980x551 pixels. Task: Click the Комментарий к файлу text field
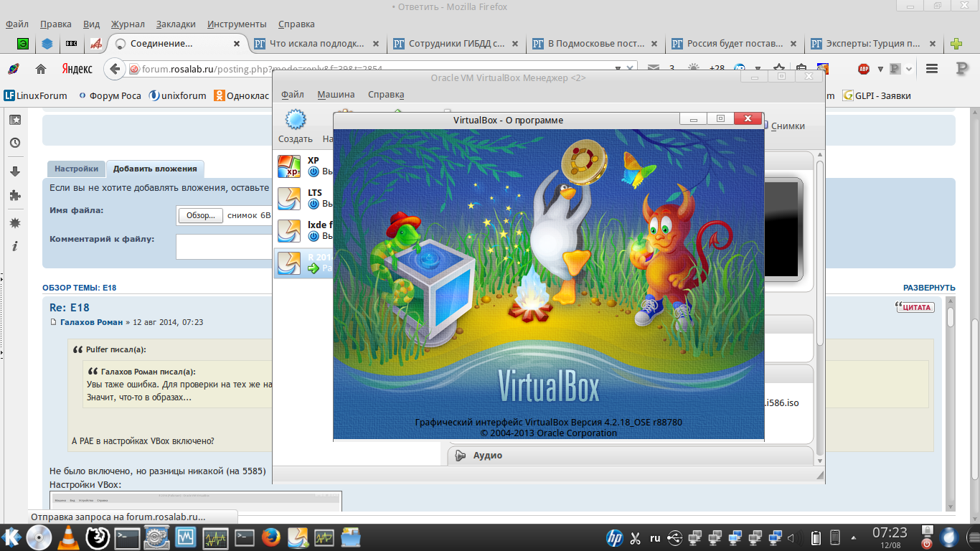(224, 246)
